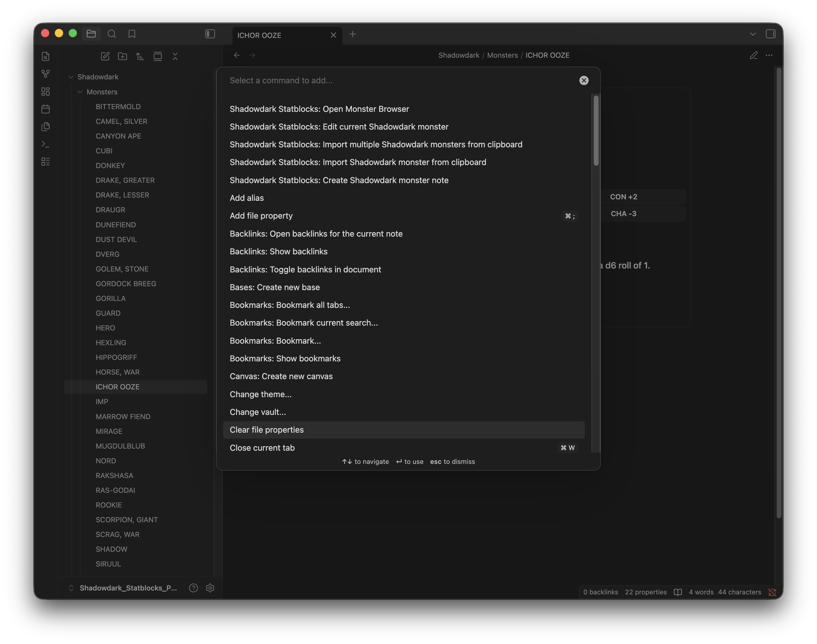
Task: Navigate forward arrow
Action: coord(252,55)
